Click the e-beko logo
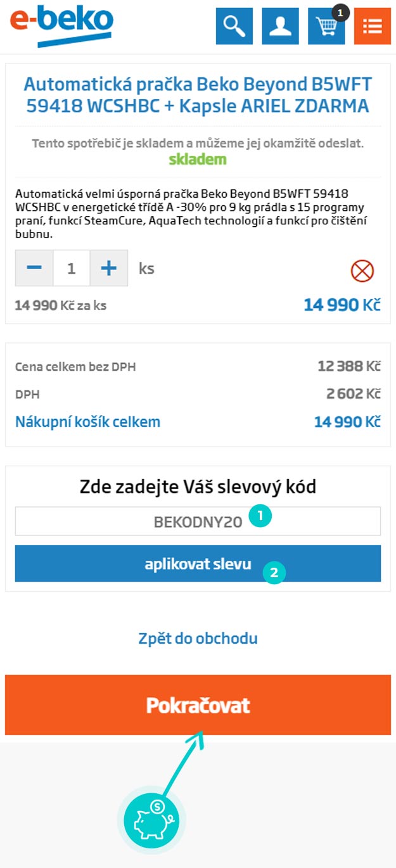The image size is (396, 868). (x=61, y=27)
